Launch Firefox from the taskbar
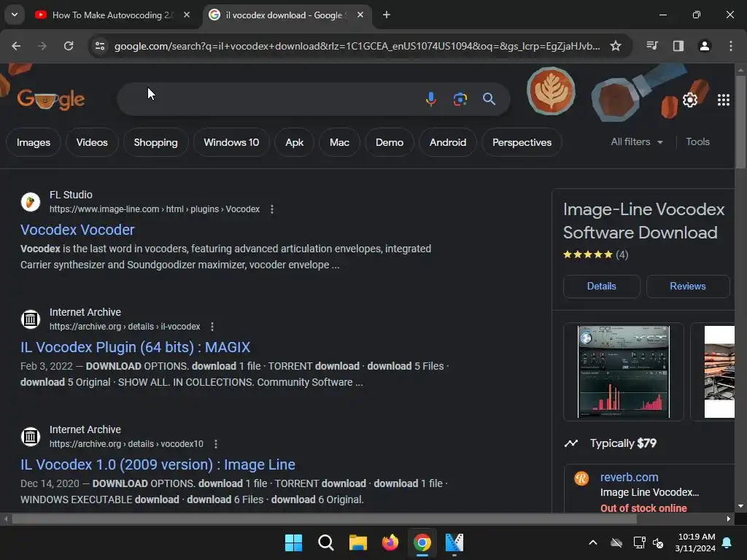 (390, 542)
